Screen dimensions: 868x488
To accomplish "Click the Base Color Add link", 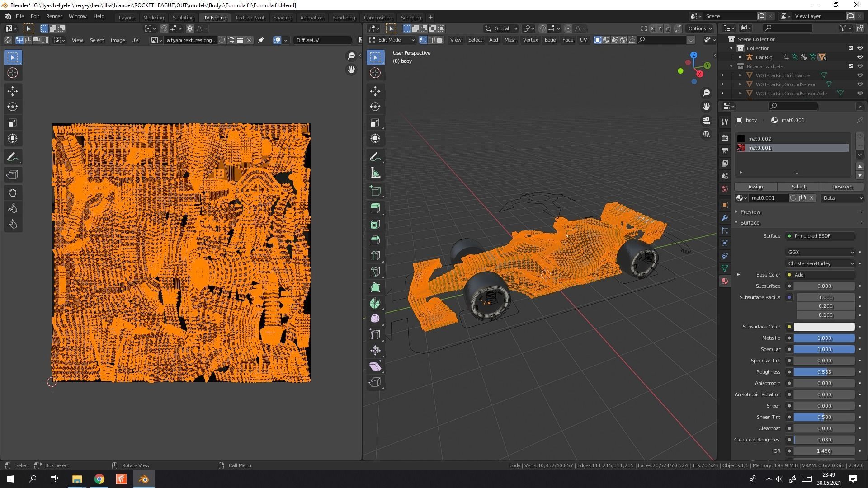I will click(820, 275).
